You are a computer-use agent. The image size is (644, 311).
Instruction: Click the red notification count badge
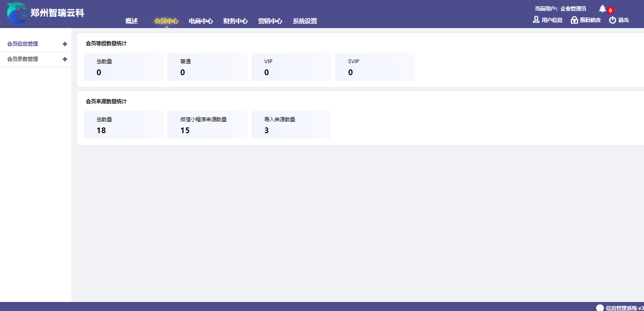click(610, 10)
